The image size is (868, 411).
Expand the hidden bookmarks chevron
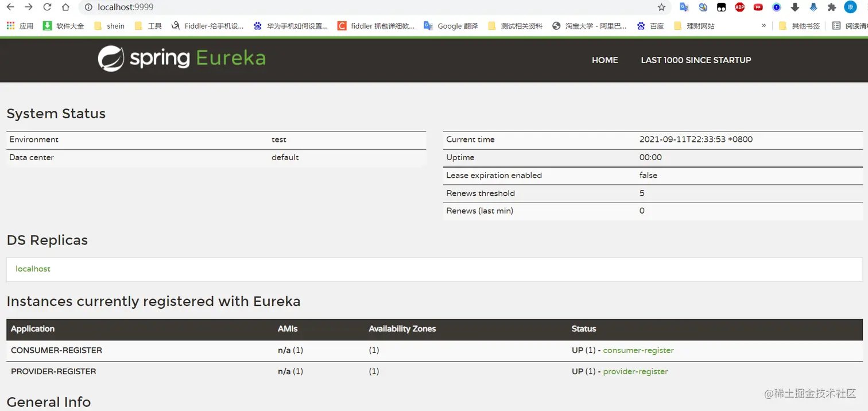tap(764, 26)
